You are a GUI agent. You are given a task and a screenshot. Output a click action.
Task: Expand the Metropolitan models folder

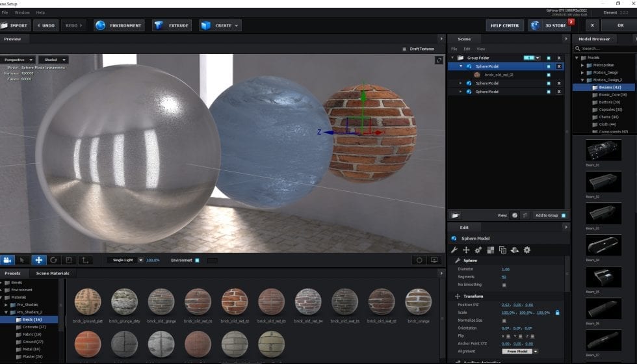click(x=582, y=65)
